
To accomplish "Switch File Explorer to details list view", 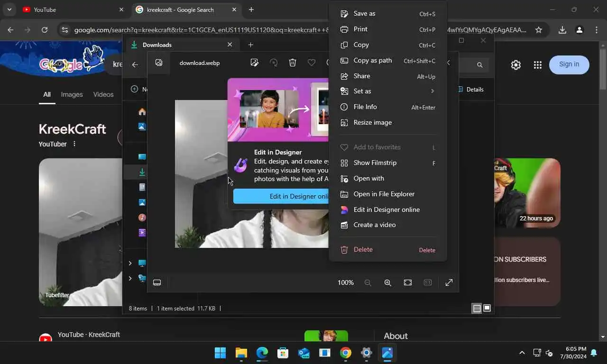I will (x=477, y=309).
